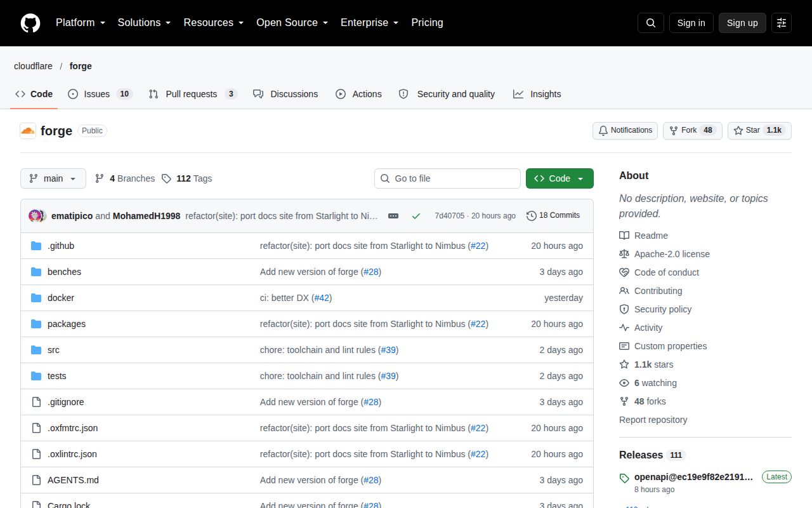Switch to the Actions tab
The width and height of the screenshot is (812, 508).
[358, 94]
